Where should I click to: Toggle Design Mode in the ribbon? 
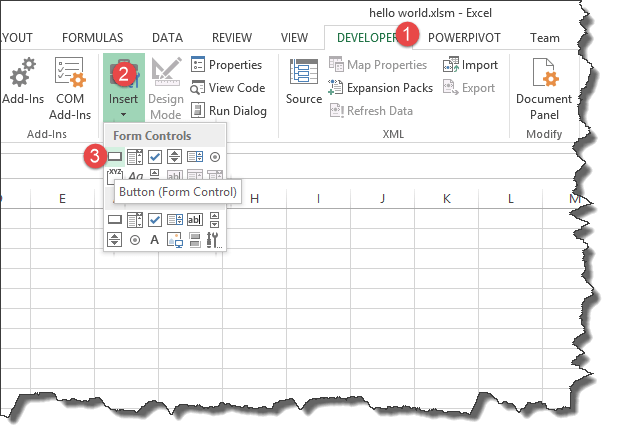coord(165,90)
